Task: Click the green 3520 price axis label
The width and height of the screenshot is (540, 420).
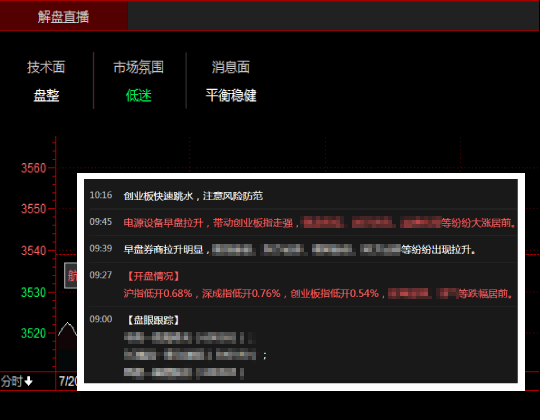Action: coord(33,333)
